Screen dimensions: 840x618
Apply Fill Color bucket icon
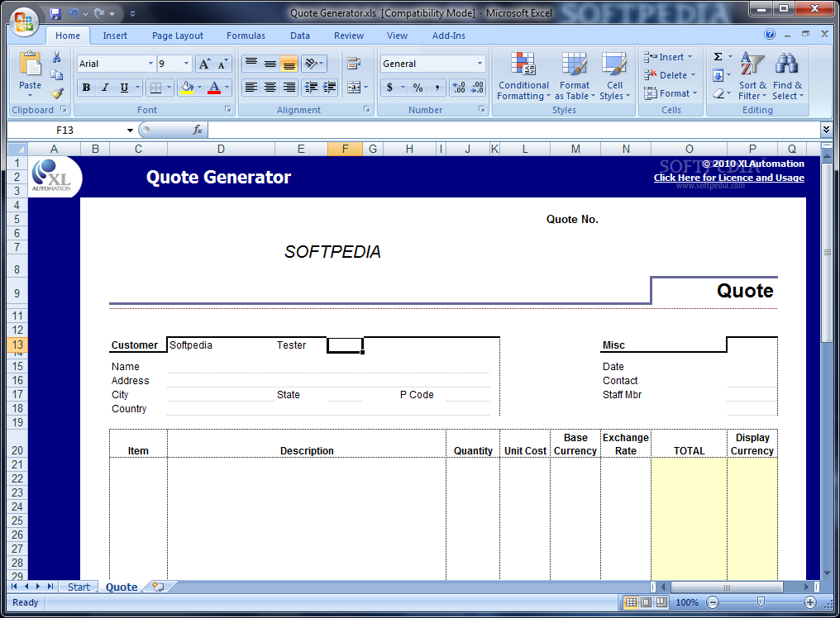pyautogui.click(x=187, y=88)
